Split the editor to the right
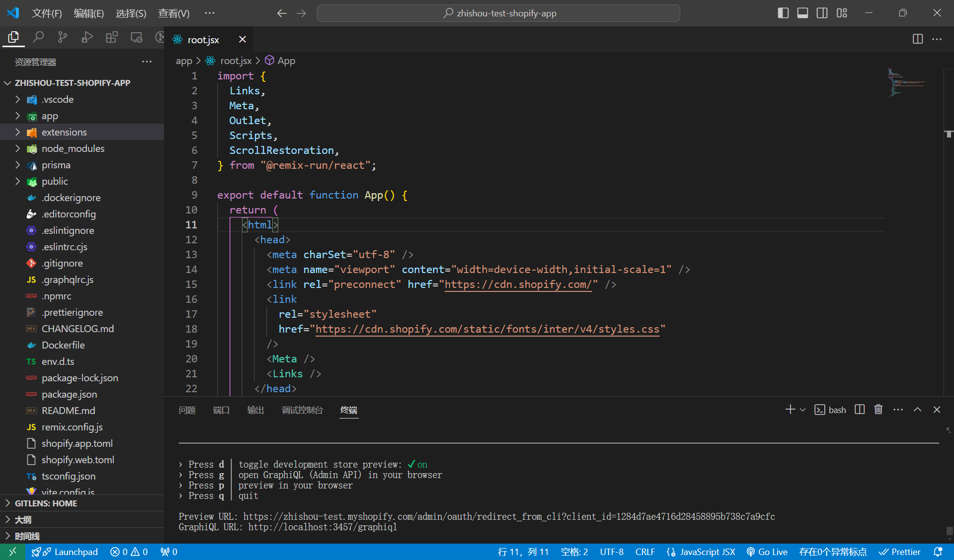 click(918, 39)
